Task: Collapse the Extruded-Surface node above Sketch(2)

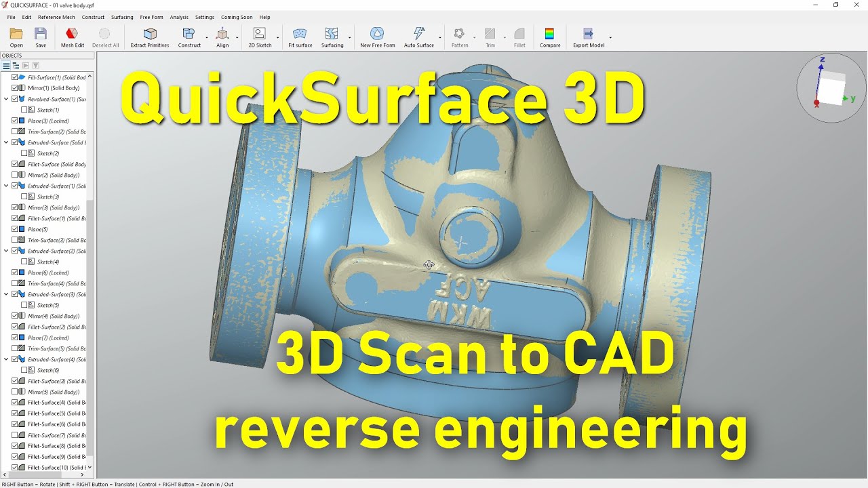Action: [6, 142]
